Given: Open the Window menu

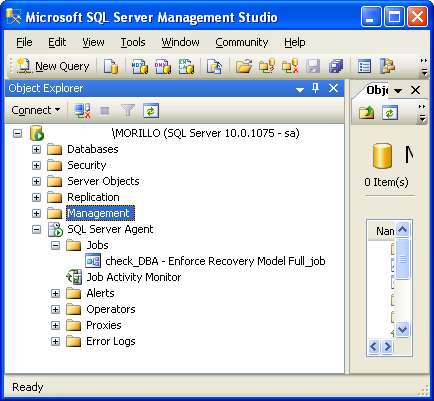Looking at the screenshot, I should [x=180, y=42].
